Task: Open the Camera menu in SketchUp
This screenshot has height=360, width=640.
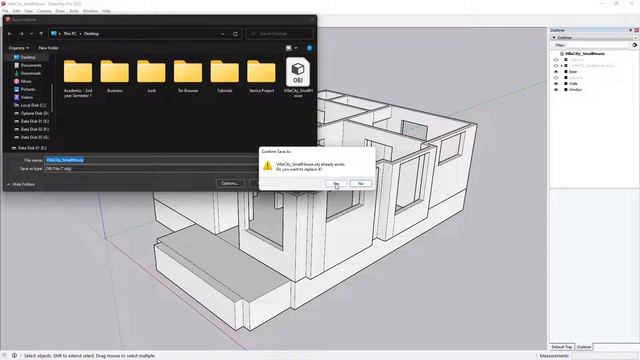Action: (44, 11)
